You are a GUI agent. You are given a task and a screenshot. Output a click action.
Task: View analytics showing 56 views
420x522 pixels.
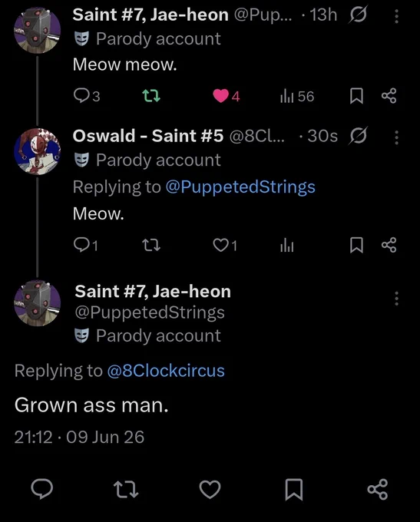click(297, 96)
